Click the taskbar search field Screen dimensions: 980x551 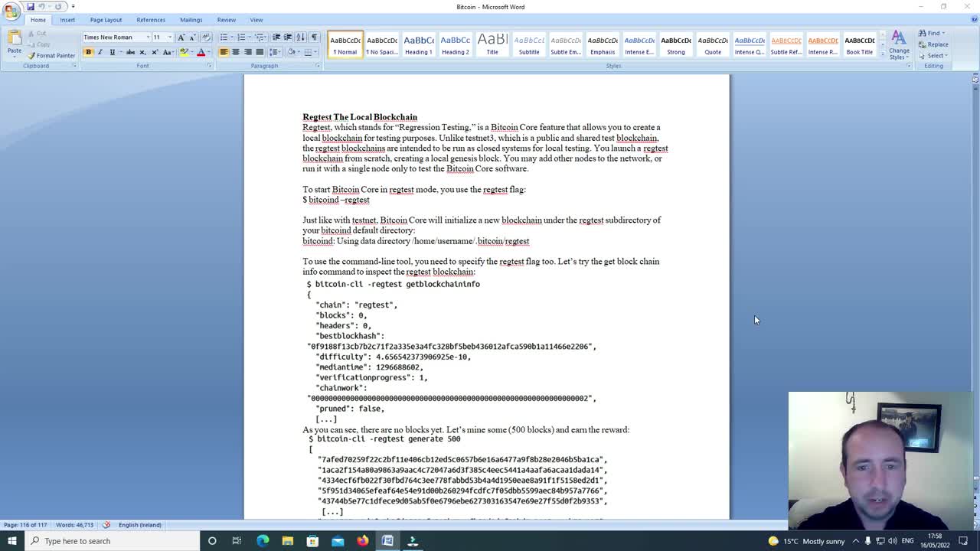113,541
